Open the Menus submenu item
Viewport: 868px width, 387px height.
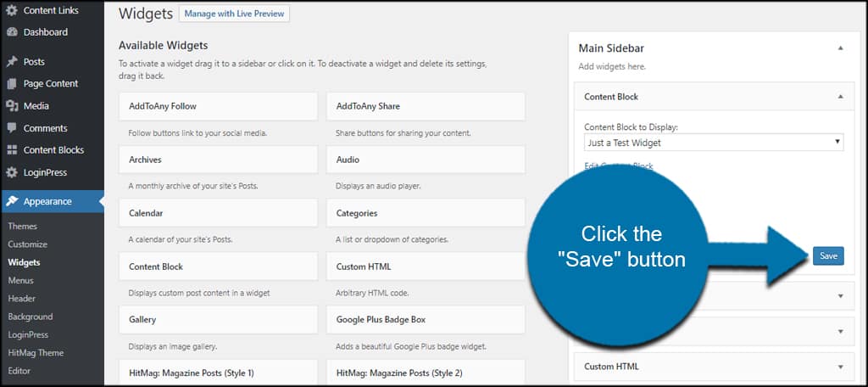pyautogui.click(x=20, y=280)
